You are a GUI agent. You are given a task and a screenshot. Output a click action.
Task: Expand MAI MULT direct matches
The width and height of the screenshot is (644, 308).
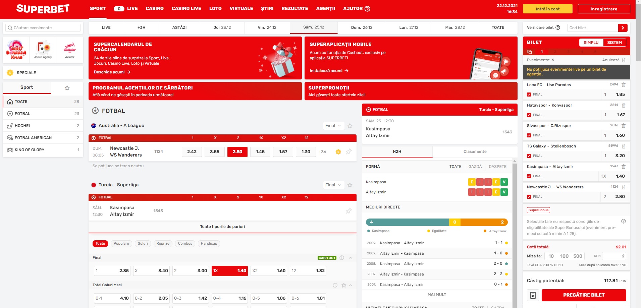(437, 295)
